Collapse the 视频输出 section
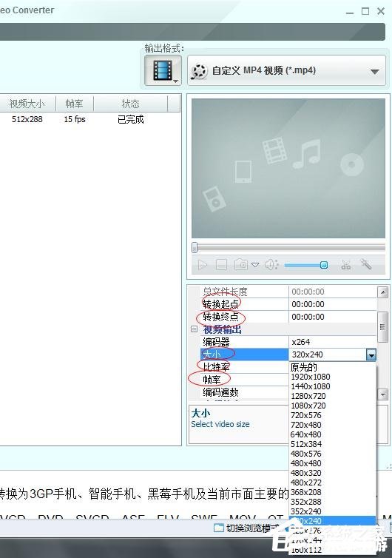The height and width of the screenshot is (558, 392). (x=194, y=329)
